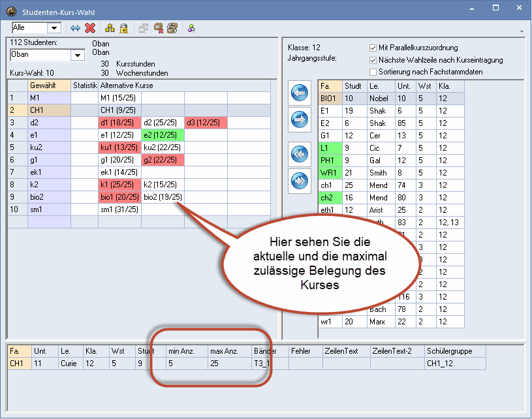Select E1 row in course list

(x=391, y=111)
